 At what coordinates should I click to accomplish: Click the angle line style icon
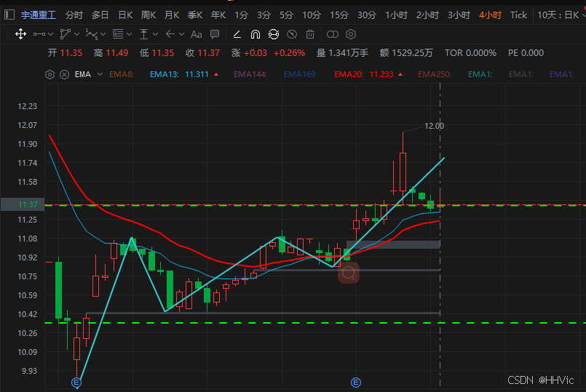pyautogui.click(x=237, y=34)
